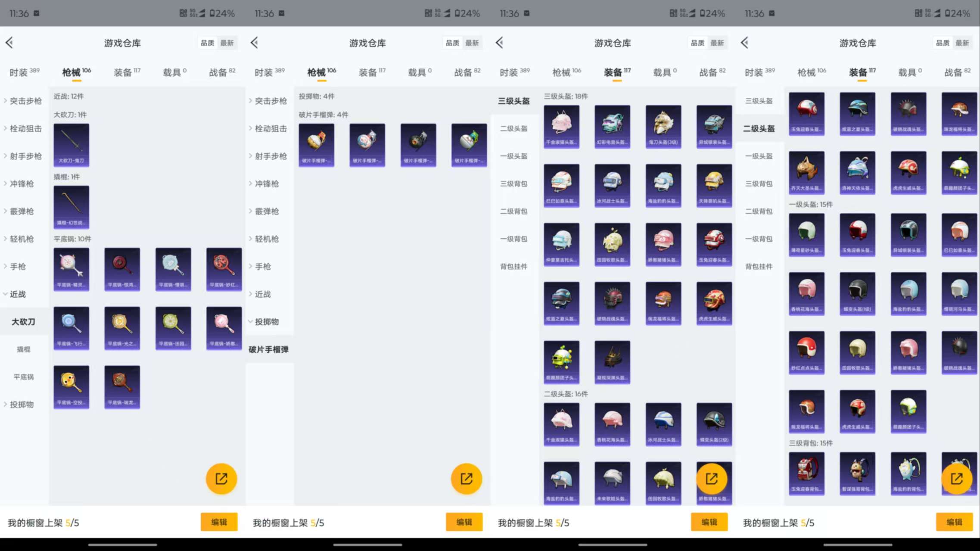Toggle 最新 sort on the 三级头盔 list screen
This screenshot has height=551, width=980.
[x=717, y=43]
